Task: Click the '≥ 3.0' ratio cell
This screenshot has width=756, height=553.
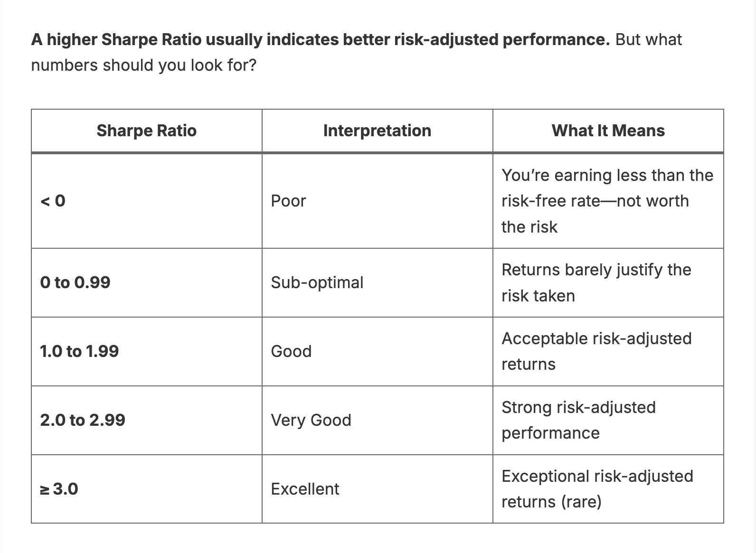Action: tap(59, 489)
